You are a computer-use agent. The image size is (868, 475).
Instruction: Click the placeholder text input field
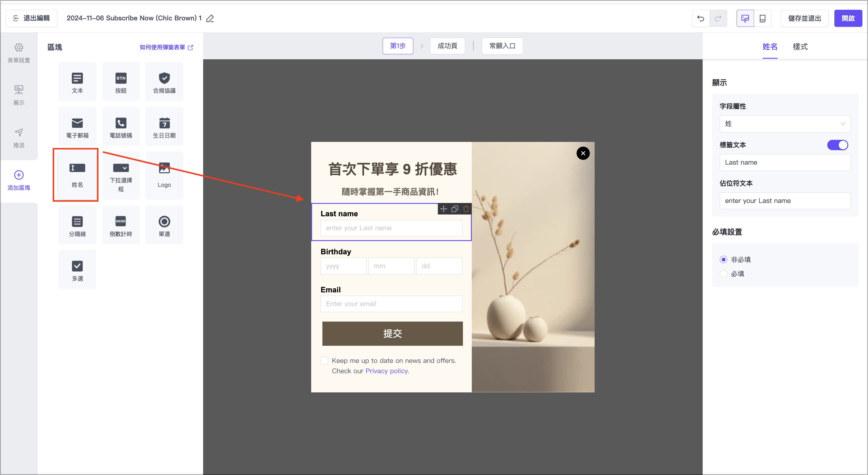point(785,201)
